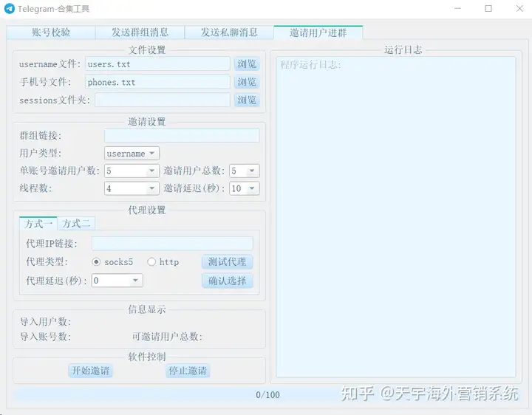
Task: Maximize the Telegram tool window
Action: (488, 8)
